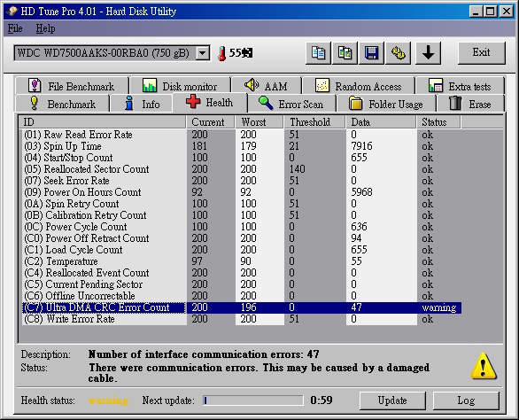Viewport: 519px width, 420px height.
Task: Click the Data column header
Action: [x=381, y=122]
